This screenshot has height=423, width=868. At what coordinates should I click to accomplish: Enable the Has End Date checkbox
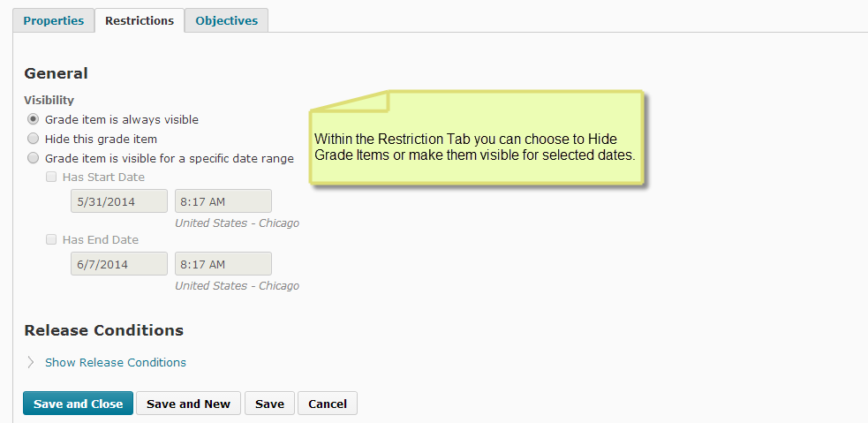[x=51, y=239]
